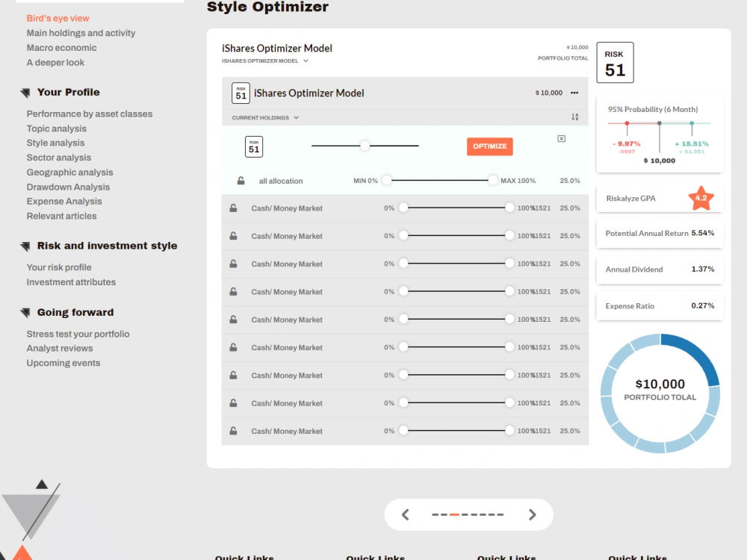Click the Your Profile heading
The image size is (747, 560).
point(69,93)
